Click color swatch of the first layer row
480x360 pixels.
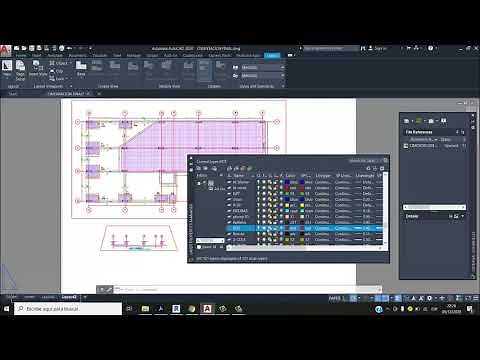pyautogui.click(x=287, y=182)
